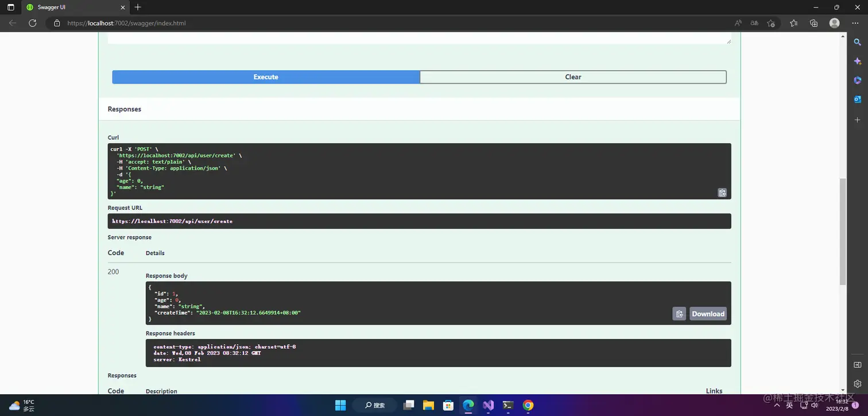Refresh the Swagger page
The height and width of the screenshot is (416, 868).
coord(33,23)
